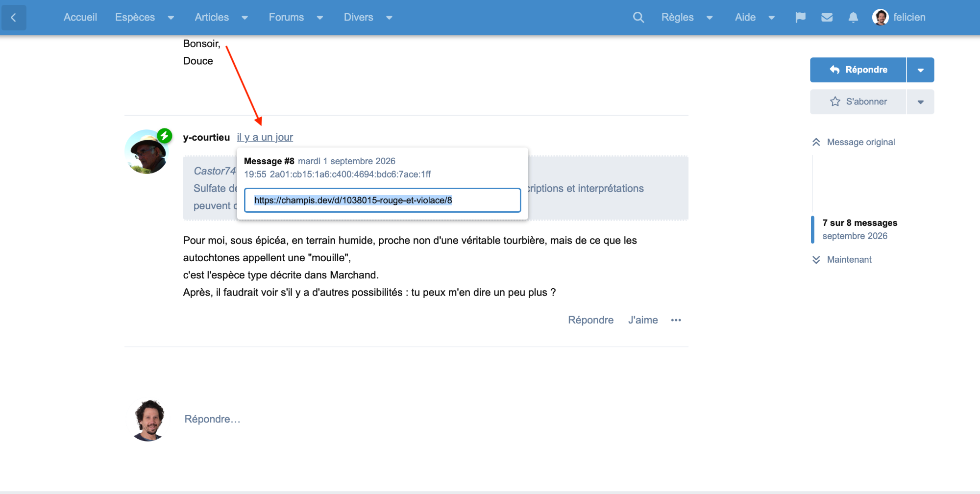The width and height of the screenshot is (980, 494).
Task: Click the felicien profile avatar
Action: (880, 18)
